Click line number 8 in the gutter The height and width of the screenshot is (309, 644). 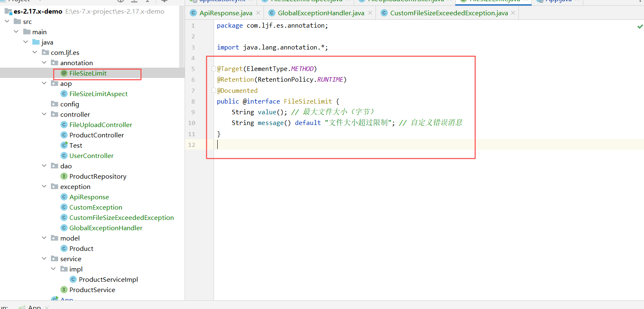193,101
